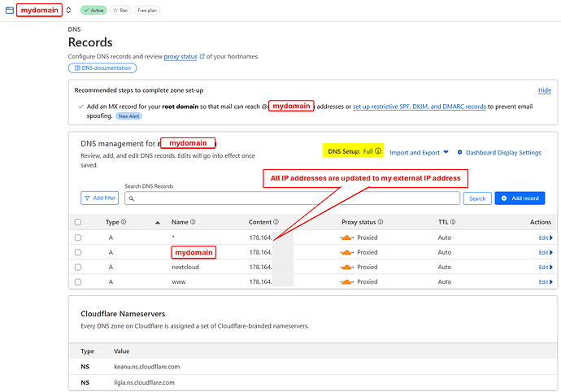Viewport: 561px width, 392px height.
Task: Focus the Search DNS Records field
Action: (293, 198)
